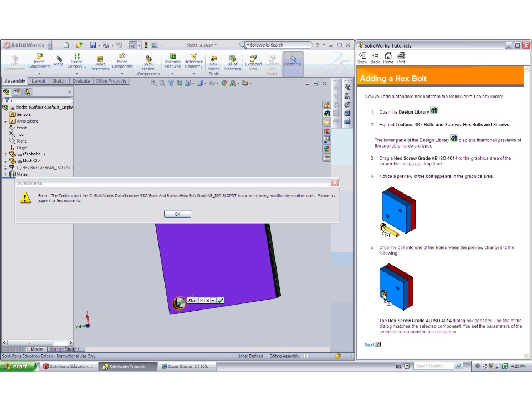Viewport: 532px width, 411px height.
Task: Start a New Motion Study
Action: [214, 65]
